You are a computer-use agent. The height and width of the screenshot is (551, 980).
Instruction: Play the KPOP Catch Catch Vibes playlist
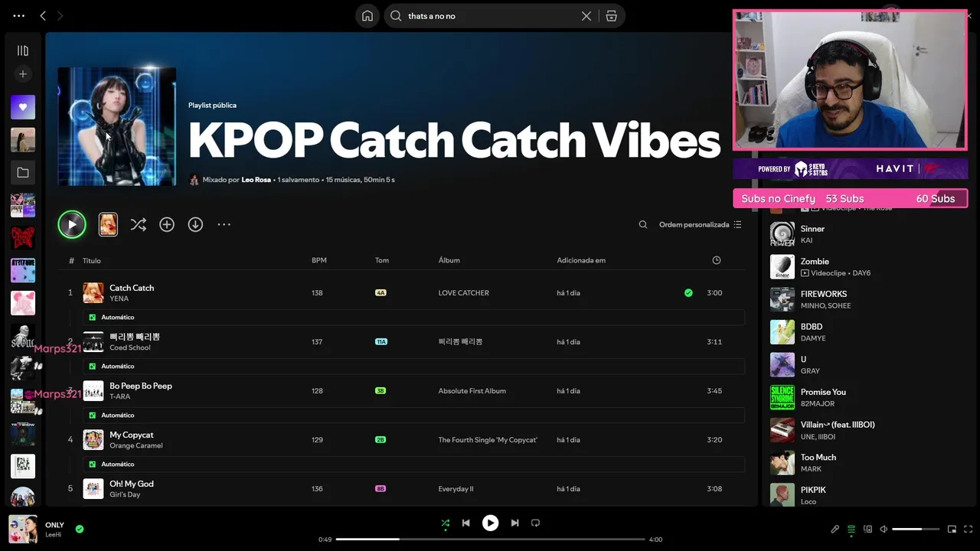(x=72, y=224)
